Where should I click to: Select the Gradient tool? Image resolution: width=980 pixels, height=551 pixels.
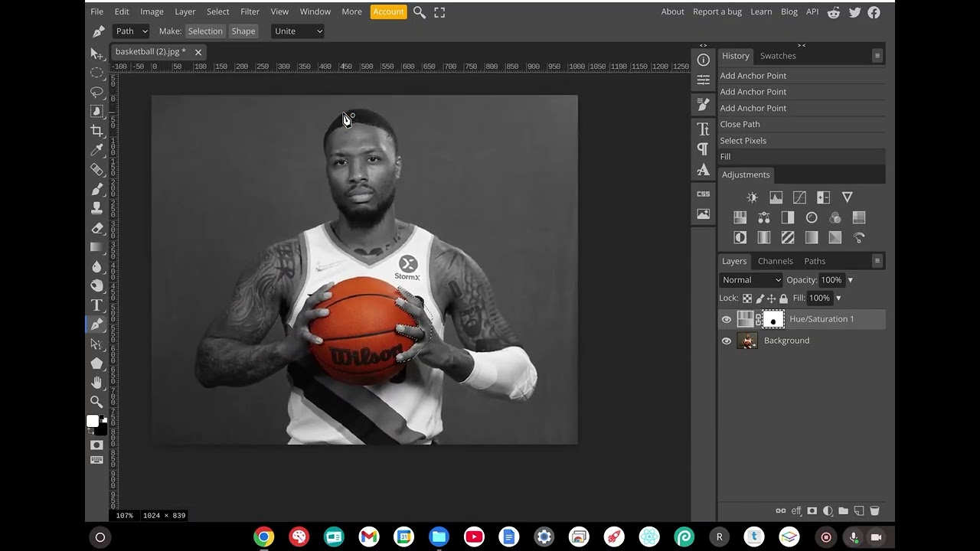[x=97, y=247]
